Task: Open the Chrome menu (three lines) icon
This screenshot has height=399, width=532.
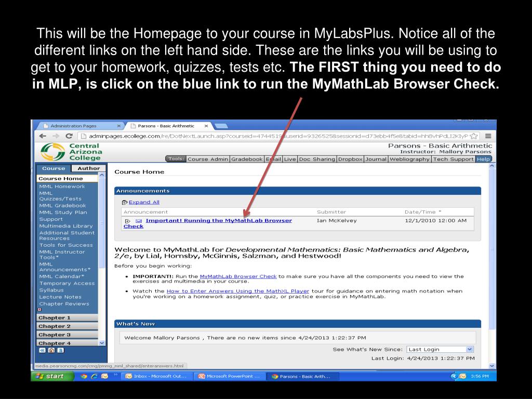Action: (x=488, y=136)
